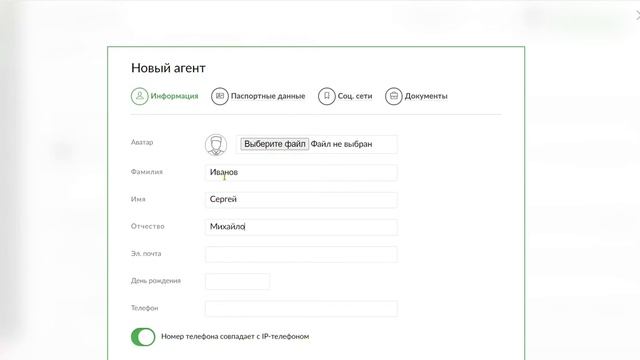Image resolution: width=640 pixels, height=360 pixels.
Task: Toggle the IP-телефон phone match switch
Action: [x=143, y=337]
